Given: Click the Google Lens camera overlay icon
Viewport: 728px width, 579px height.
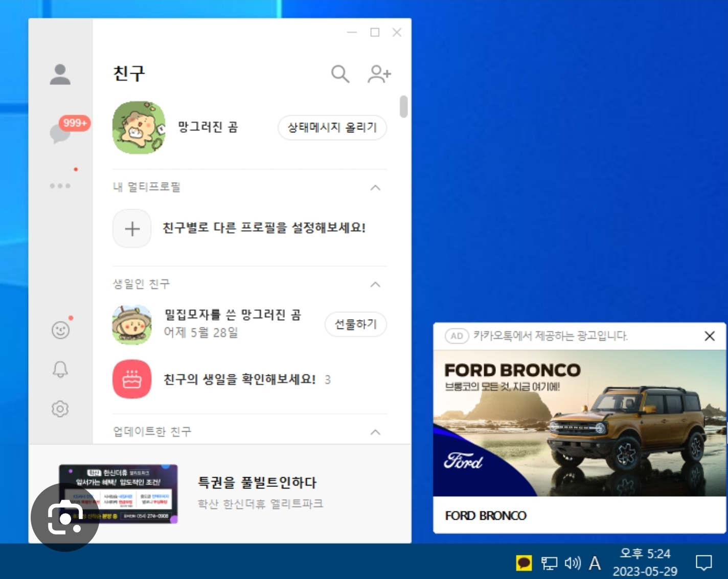Looking at the screenshot, I should 65,517.
